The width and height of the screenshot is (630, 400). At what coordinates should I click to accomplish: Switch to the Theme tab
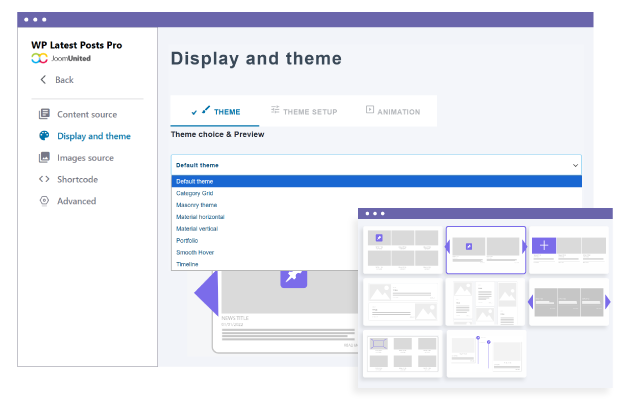[x=215, y=111]
